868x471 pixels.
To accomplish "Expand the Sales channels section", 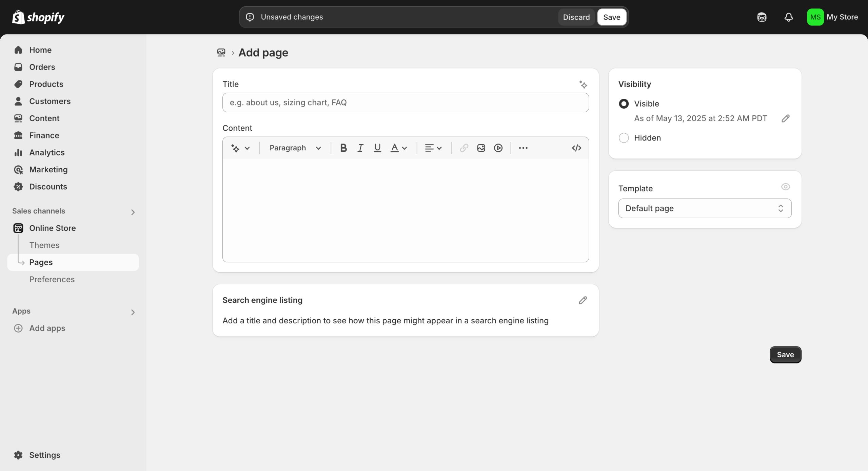I will (133, 212).
